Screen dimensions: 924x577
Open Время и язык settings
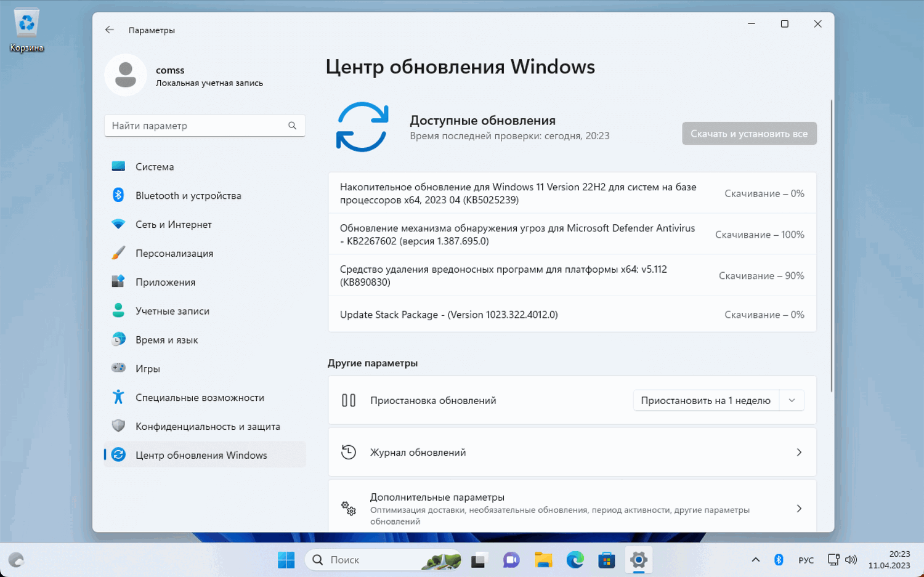coord(205,340)
